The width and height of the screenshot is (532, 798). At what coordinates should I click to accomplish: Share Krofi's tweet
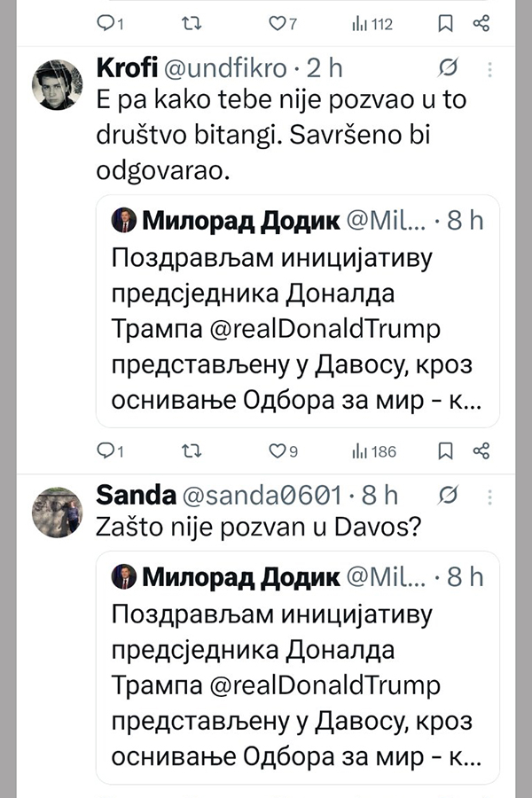[x=481, y=451]
